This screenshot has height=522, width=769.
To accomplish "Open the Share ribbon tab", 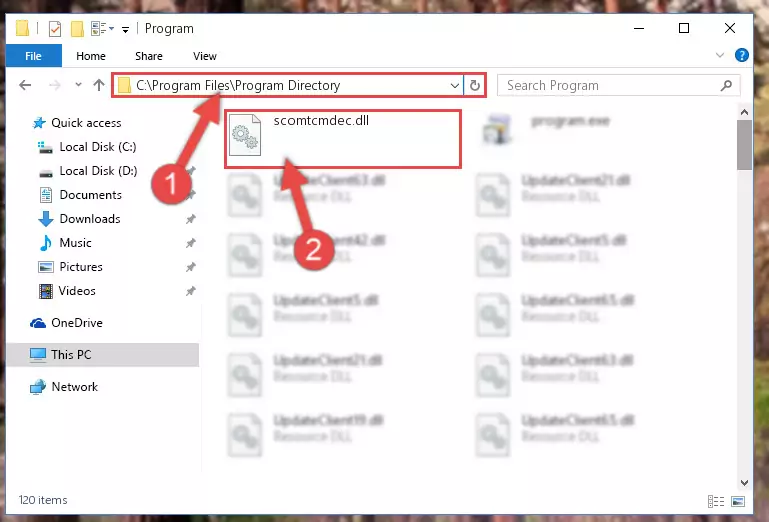I will [x=149, y=56].
